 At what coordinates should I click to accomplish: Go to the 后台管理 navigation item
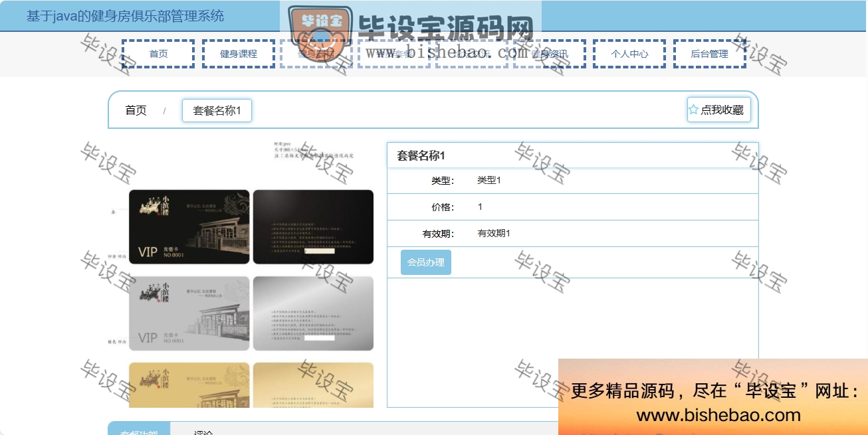tap(709, 54)
